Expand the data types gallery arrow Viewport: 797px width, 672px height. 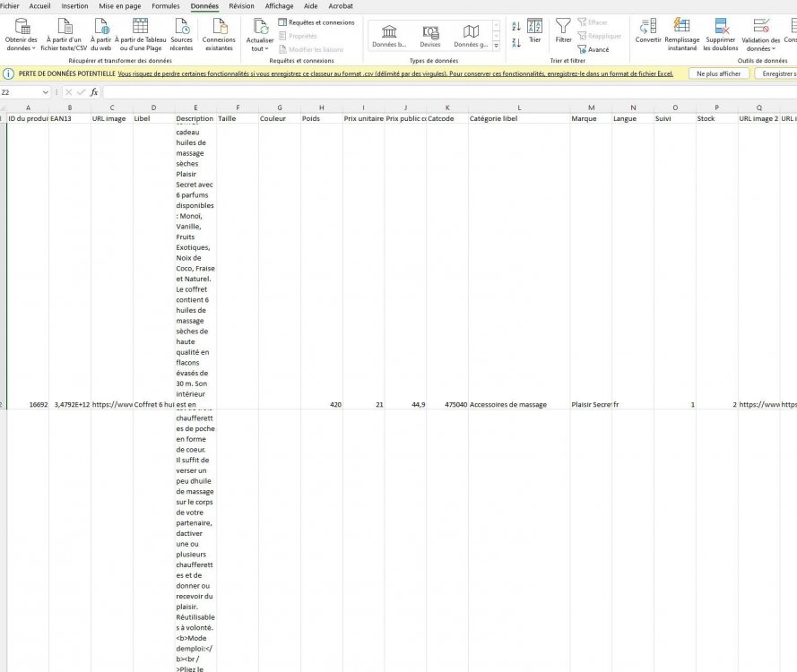[496, 45]
